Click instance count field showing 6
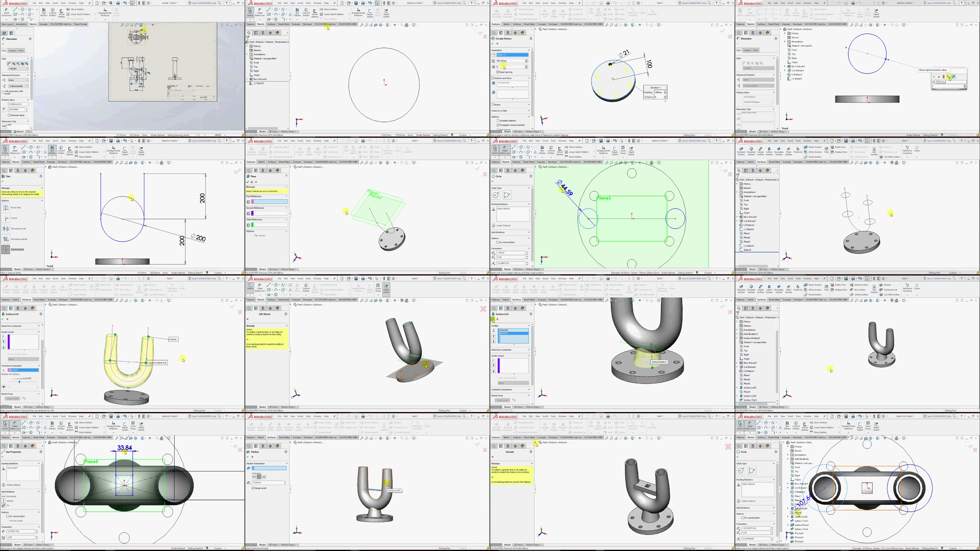The image size is (980, 551). [510, 67]
